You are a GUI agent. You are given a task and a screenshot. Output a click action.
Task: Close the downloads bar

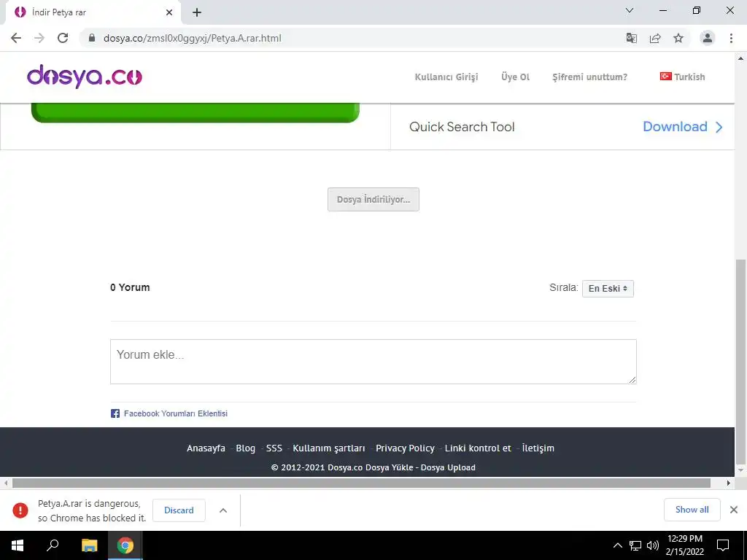point(734,510)
